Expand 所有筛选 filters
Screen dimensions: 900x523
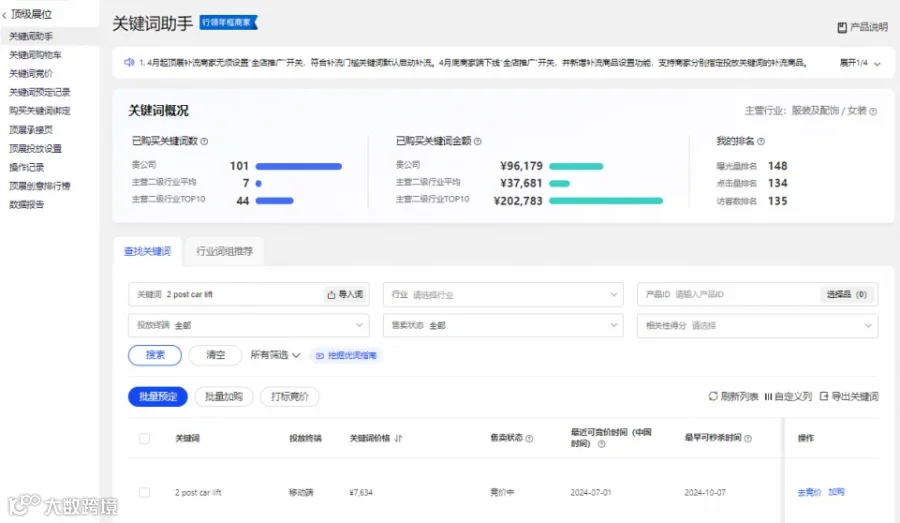tap(275, 355)
